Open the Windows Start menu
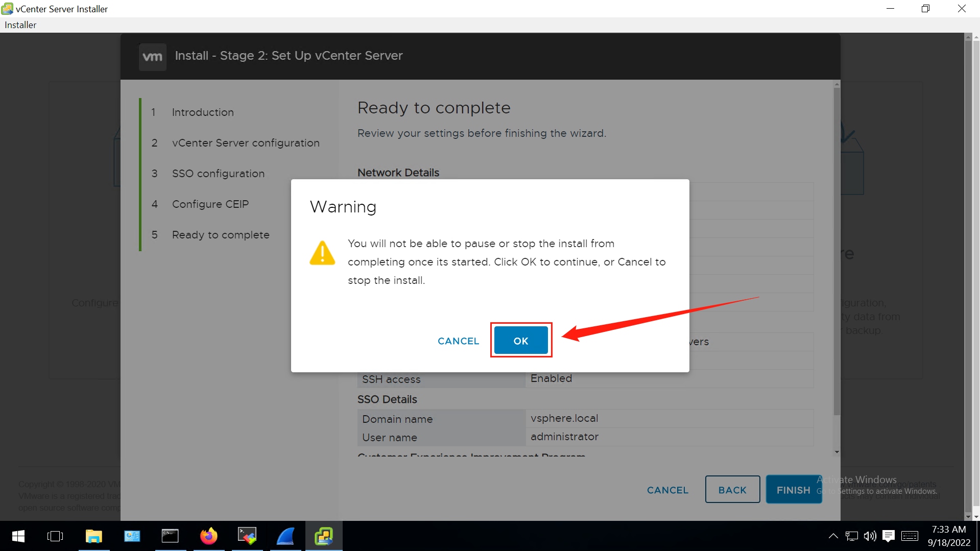 (18, 536)
